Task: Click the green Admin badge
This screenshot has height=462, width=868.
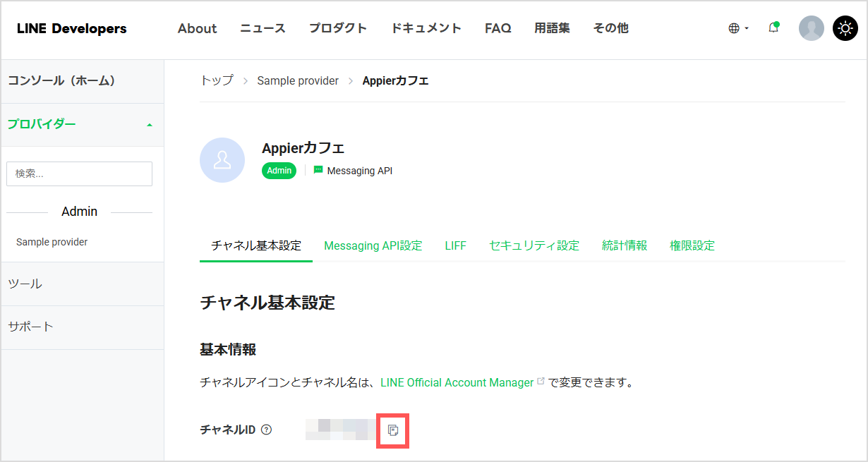Action: 279,171
